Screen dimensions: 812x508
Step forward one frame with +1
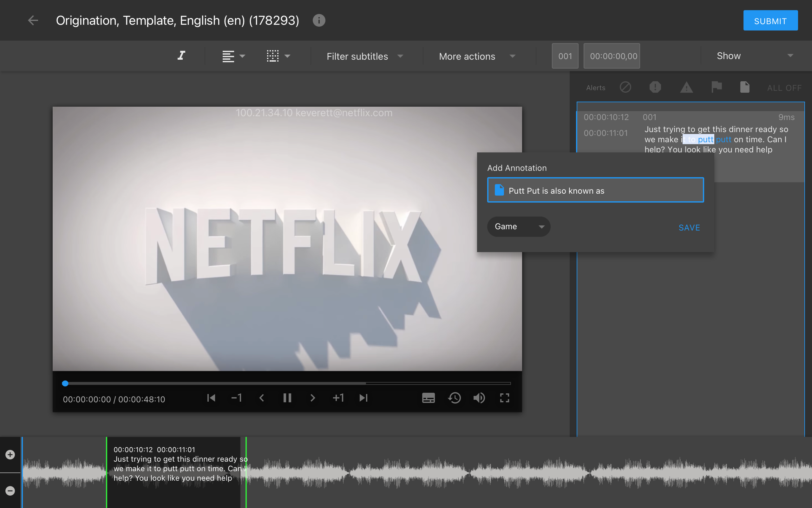pos(338,398)
